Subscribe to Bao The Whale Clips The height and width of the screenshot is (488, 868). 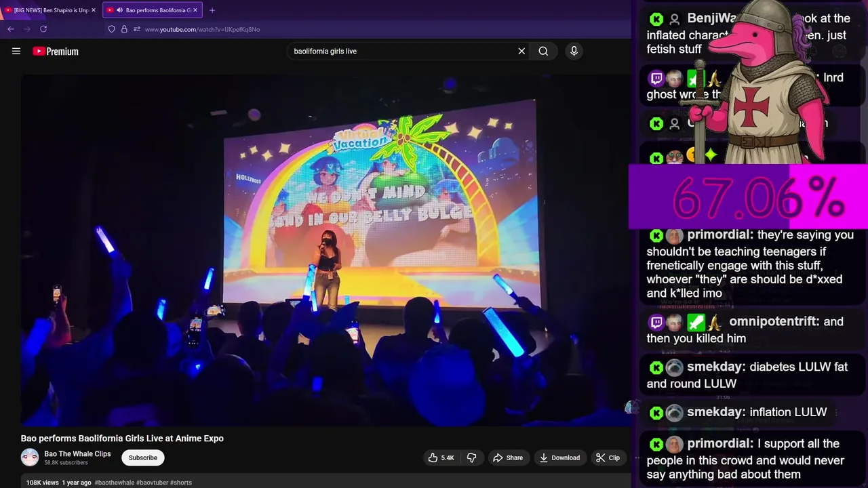point(143,457)
